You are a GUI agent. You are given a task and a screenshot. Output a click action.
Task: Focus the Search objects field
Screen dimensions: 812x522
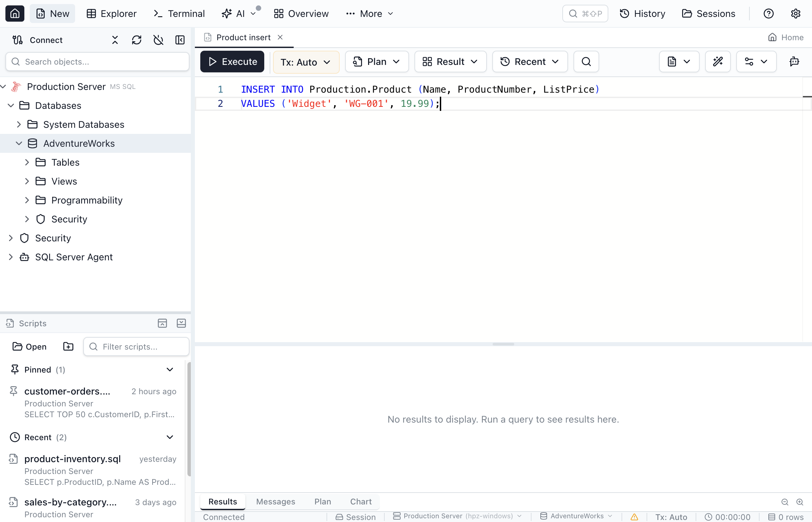point(97,62)
